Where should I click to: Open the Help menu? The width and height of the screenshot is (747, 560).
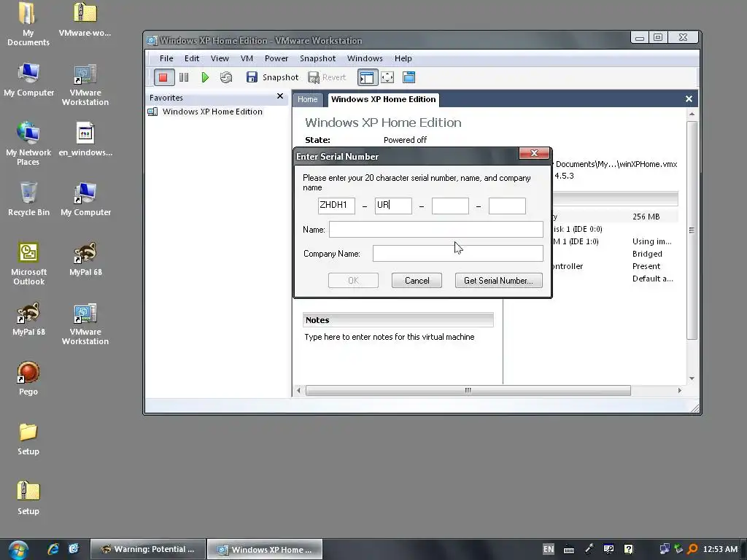(x=403, y=58)
